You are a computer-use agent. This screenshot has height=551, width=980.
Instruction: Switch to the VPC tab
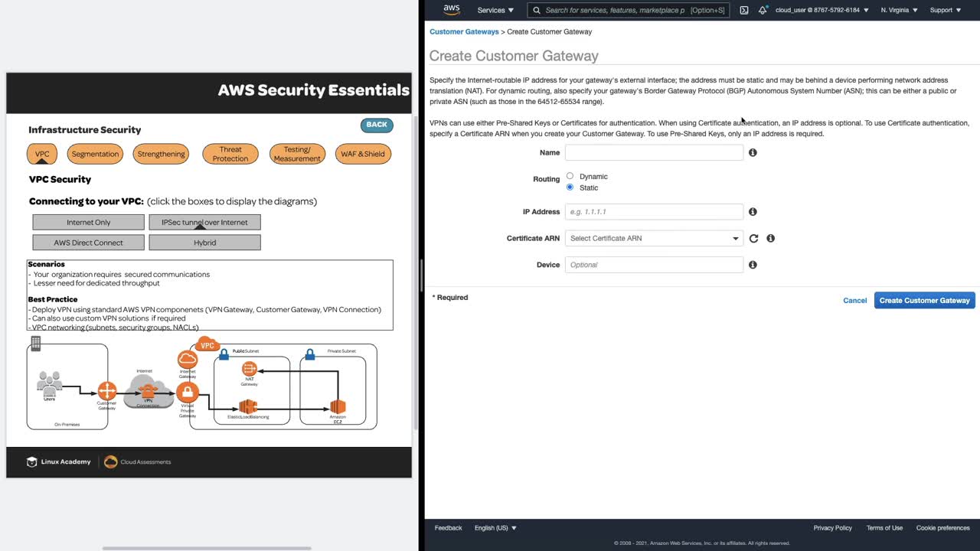pos(42,154)
